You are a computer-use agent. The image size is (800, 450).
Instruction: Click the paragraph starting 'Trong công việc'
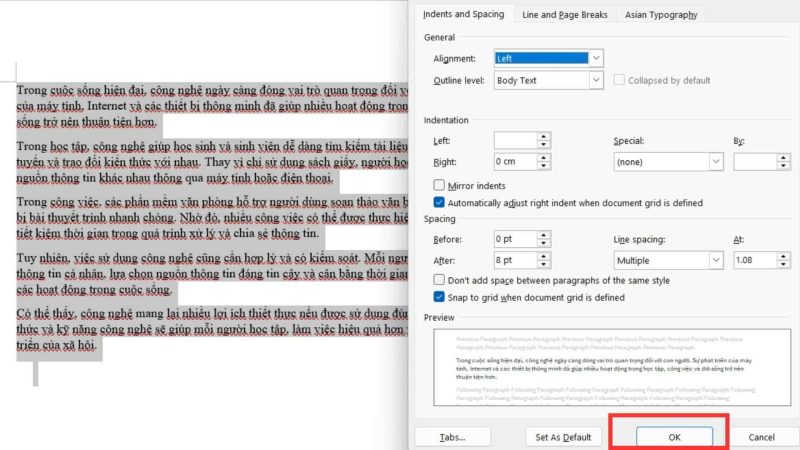click(212, 218)
